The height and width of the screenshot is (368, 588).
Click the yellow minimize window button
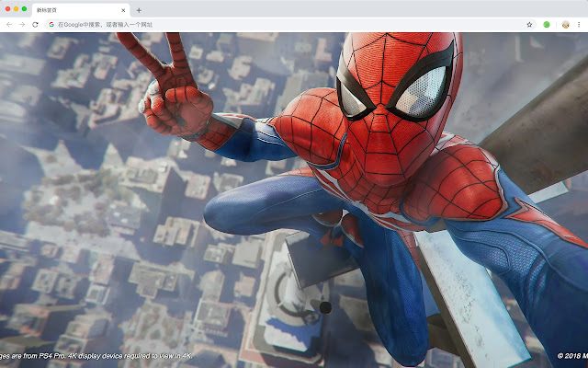(17, 8)
